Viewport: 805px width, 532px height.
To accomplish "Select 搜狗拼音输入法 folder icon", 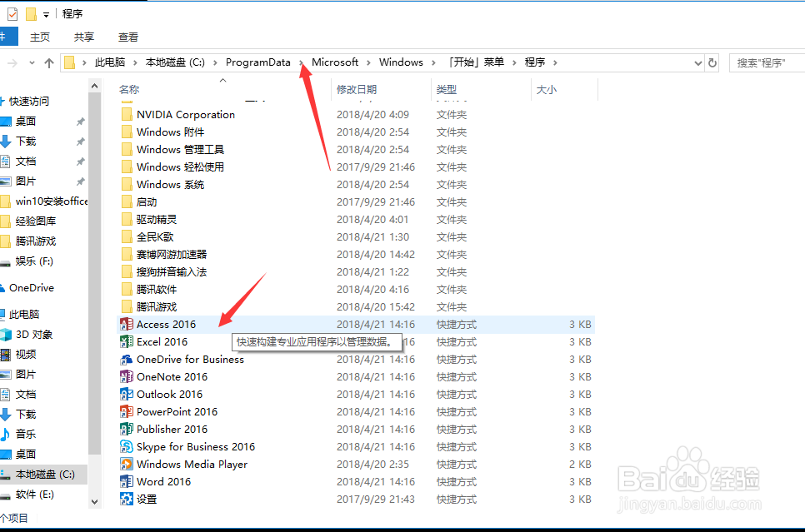I will pyautogui.click(x=127, y=271).
